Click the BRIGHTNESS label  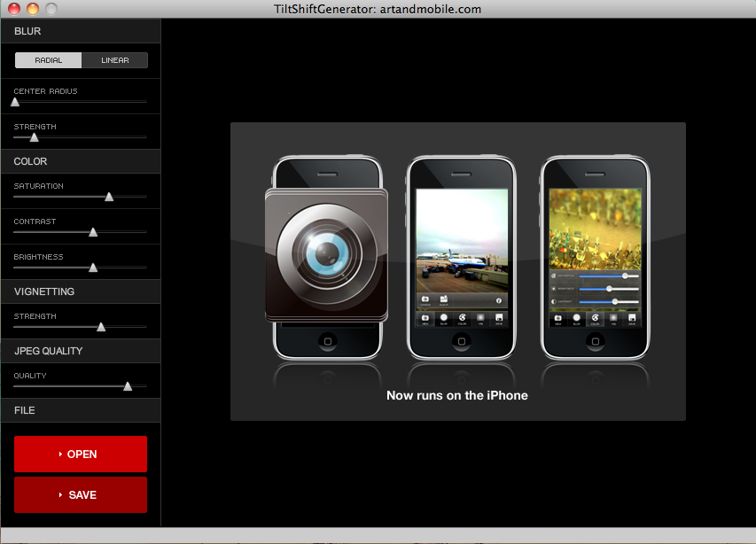pyautogui.click(x=39, y=257)
